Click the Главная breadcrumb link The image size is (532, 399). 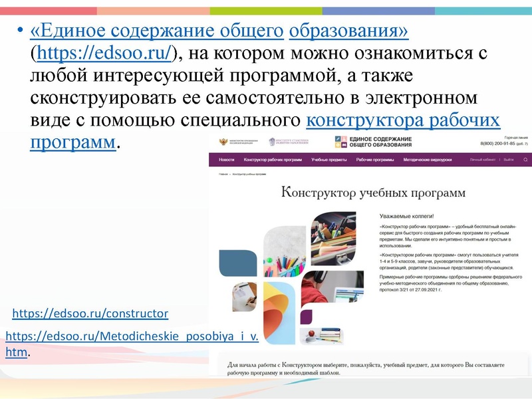point(222,174)
